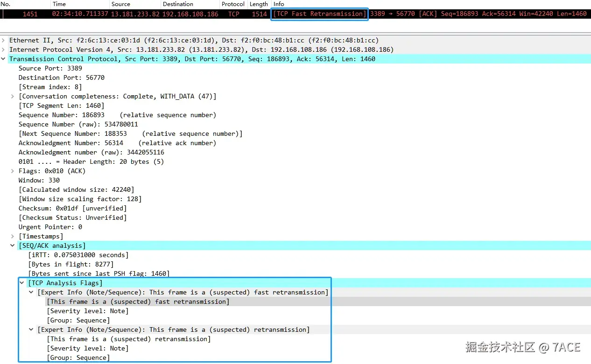This screenshot has height=364, width=591.
Task: Select the [Next Sequence Number: 188353] line
Action: point(131,134)
